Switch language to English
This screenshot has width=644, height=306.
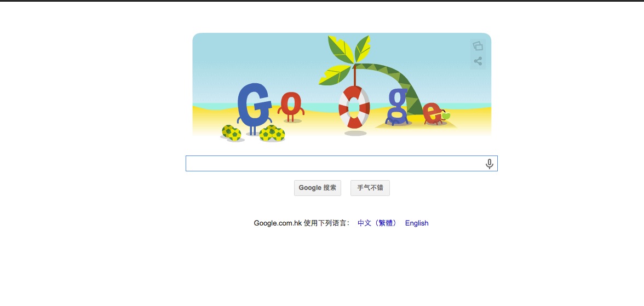416,223
